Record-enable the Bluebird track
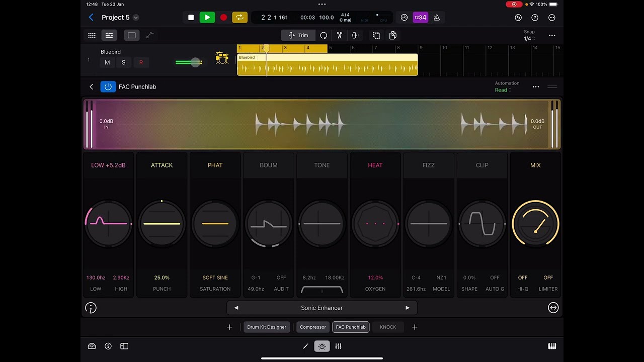Viewport: 644px width, 362px height. pos(141,62)
